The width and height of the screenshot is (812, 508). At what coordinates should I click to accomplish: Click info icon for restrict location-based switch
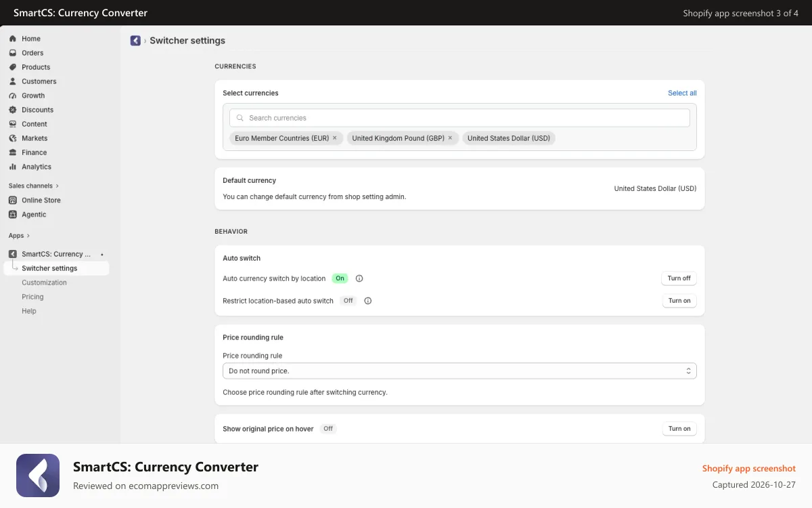pyautogui.click(x=368, y=301)
